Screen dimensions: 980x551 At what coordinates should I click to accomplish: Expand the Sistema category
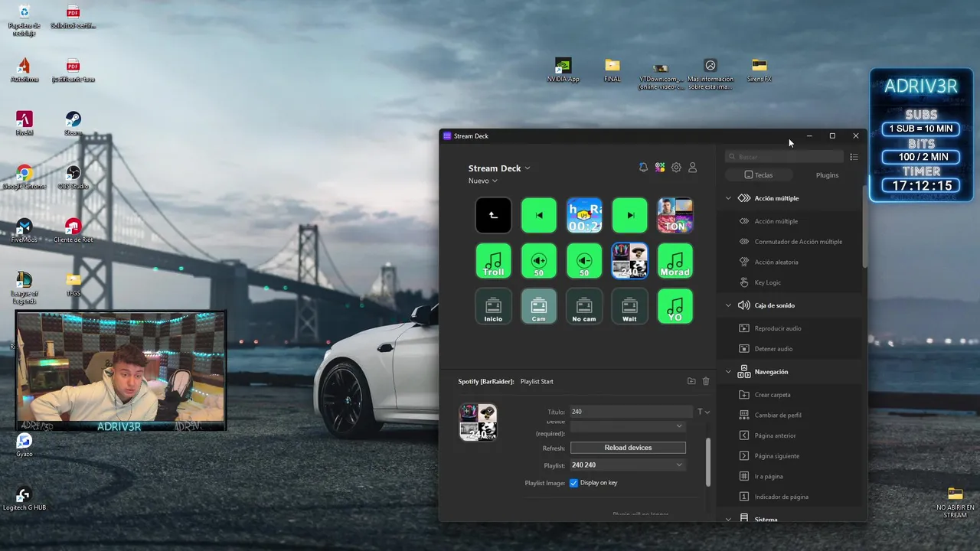click(x=728, y=520)
